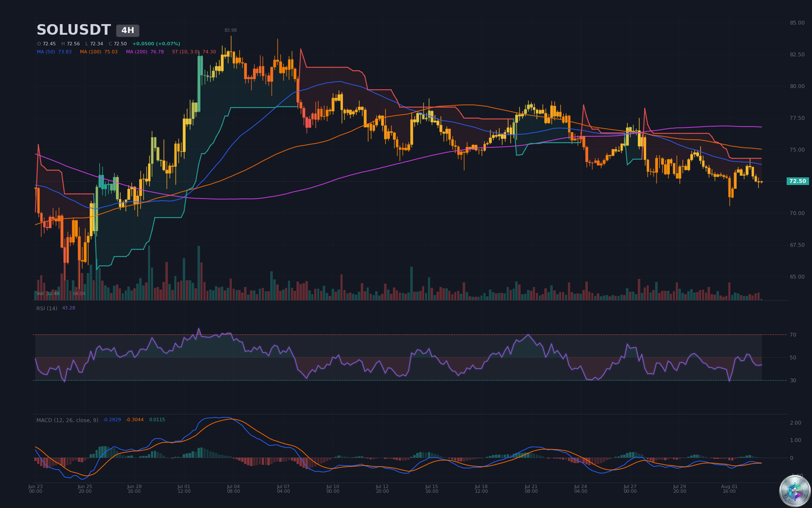This screenshot has height=508, width=812.
Task: Click the Supertrend value 74.30
Action: tap(209, 52)
